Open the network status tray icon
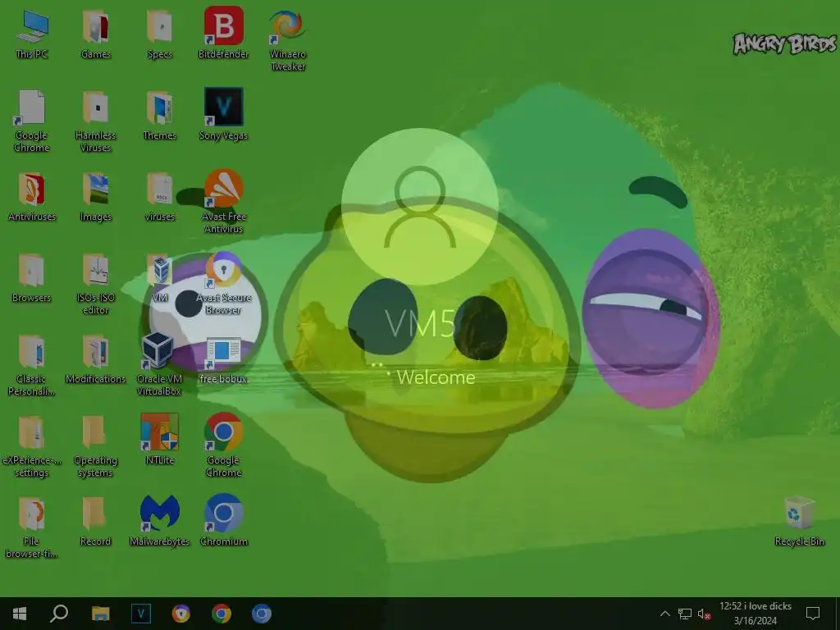This screenshot has height=630, width=840. (685, 614)
